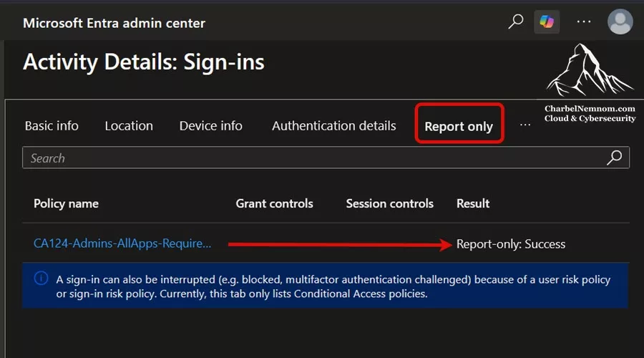The image size is (644, 358).
Task: Focus the policy Search input field
Action: pyautogui.click(x=326, y=158)
